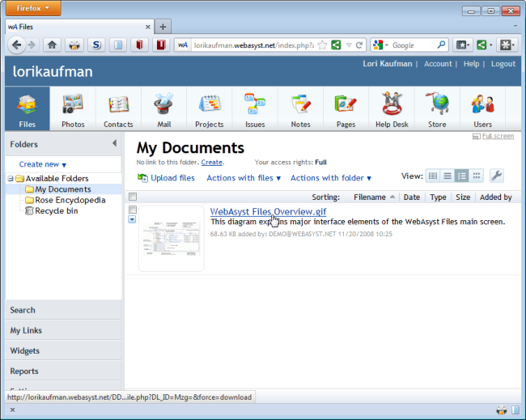Screen dimensions: 526x420
Task: Tick the WebAsyst Files Overview.gif checkbox
Action: [133, 210]
